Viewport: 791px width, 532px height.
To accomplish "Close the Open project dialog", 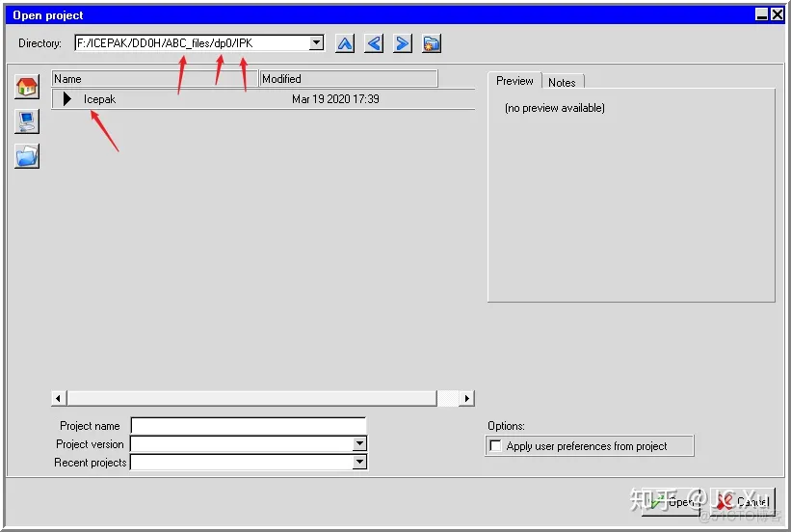I will [778, 15].
